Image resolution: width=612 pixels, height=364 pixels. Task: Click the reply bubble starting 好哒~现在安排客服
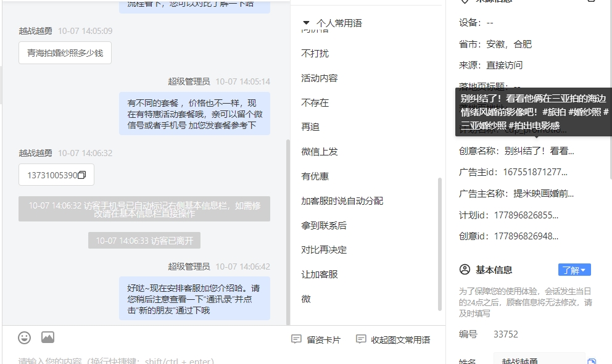pyautogui.click(x=194, y=299)
